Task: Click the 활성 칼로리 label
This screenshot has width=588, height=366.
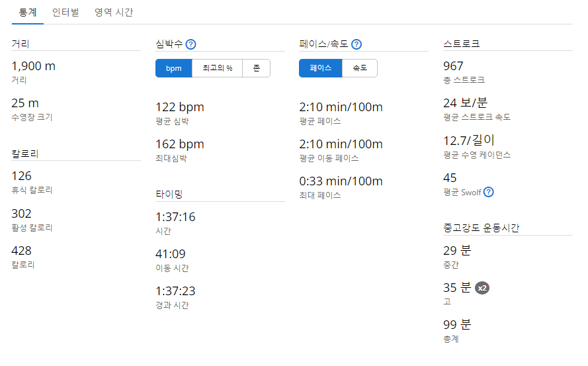Action: click(x=32, y=228)
